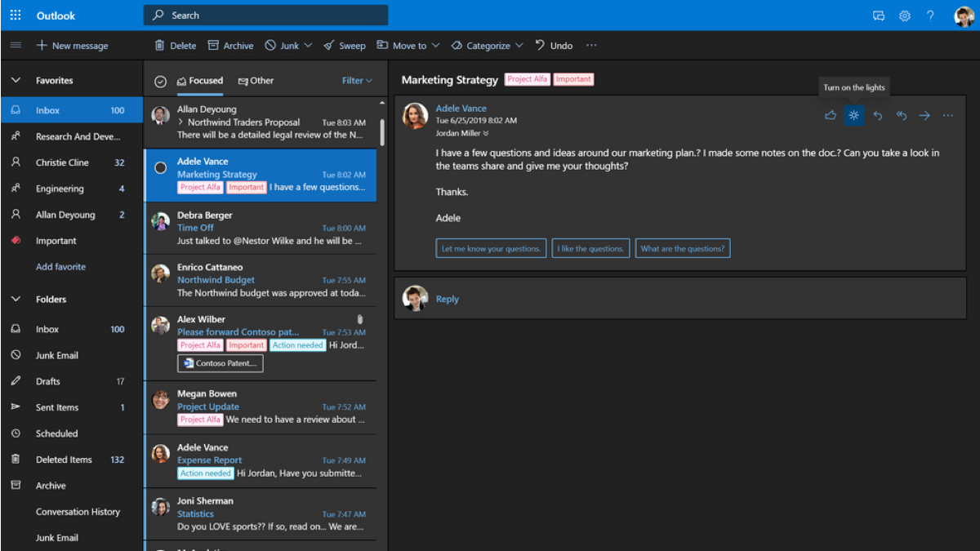Open the Engineering group in Favorites
The image size is (980, 551).
point(71,189)
